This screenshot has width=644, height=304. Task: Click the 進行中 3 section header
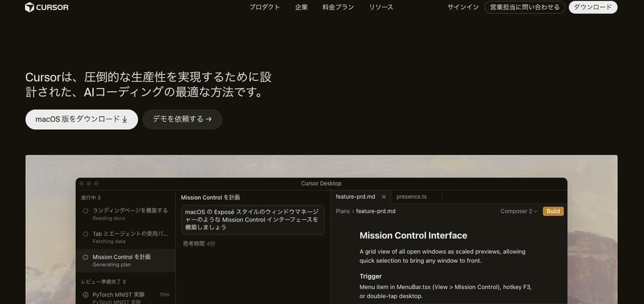[91, 198]
